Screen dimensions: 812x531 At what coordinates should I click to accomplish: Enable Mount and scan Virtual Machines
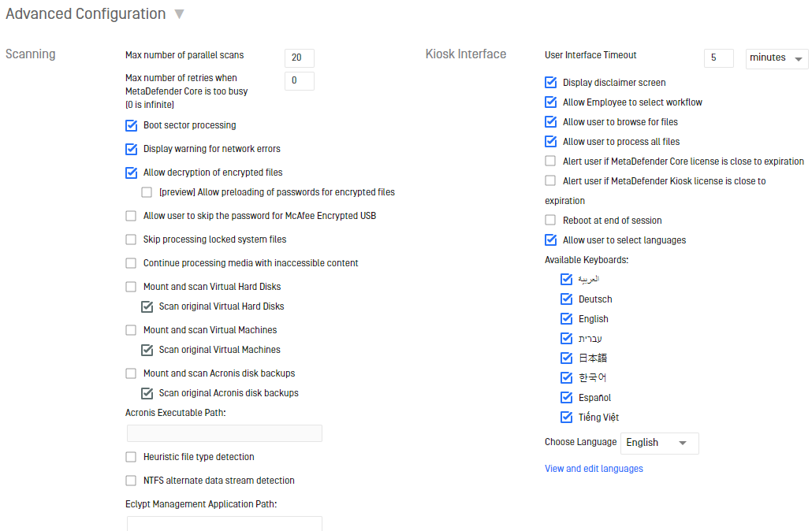point(132,330)
